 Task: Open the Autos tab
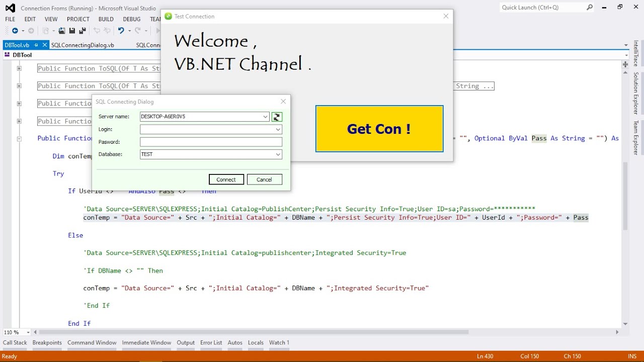[x=235, y=343]
